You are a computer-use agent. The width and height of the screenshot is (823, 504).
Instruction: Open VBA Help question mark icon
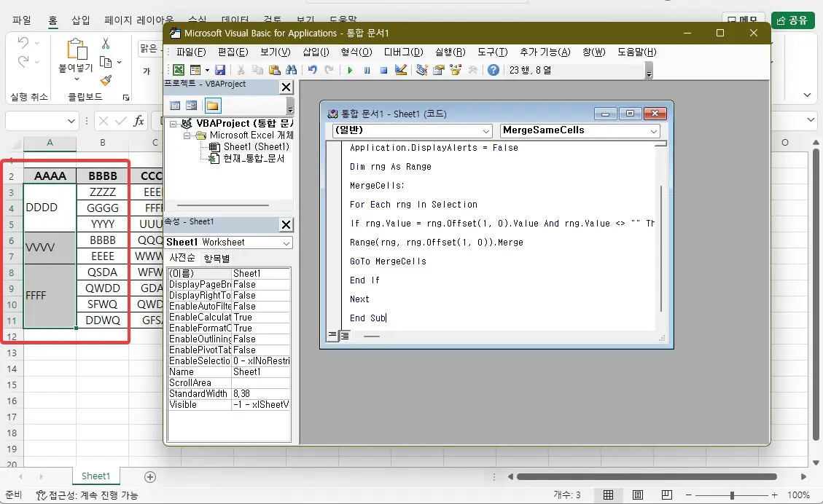tap(494, 70)
